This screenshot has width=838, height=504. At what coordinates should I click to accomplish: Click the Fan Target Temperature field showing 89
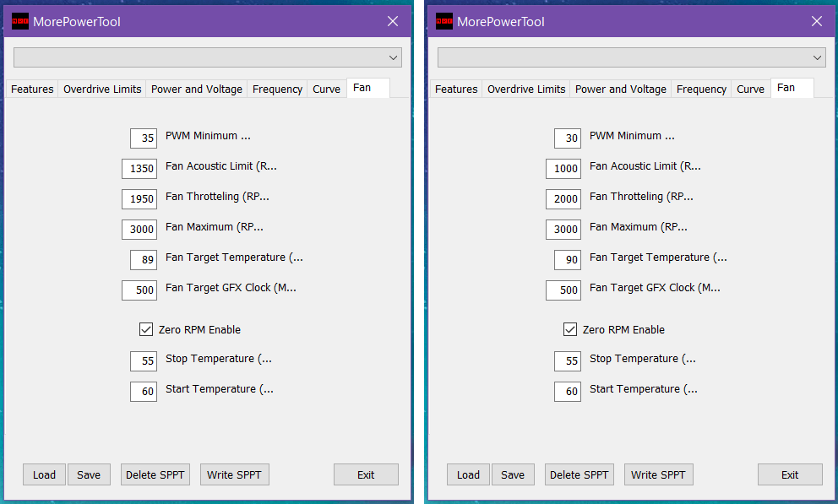click(x=144, y=260)
